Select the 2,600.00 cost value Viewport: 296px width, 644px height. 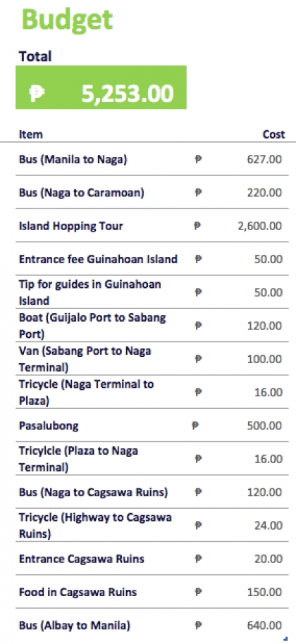pyautogui.click(x=260, y=226)
